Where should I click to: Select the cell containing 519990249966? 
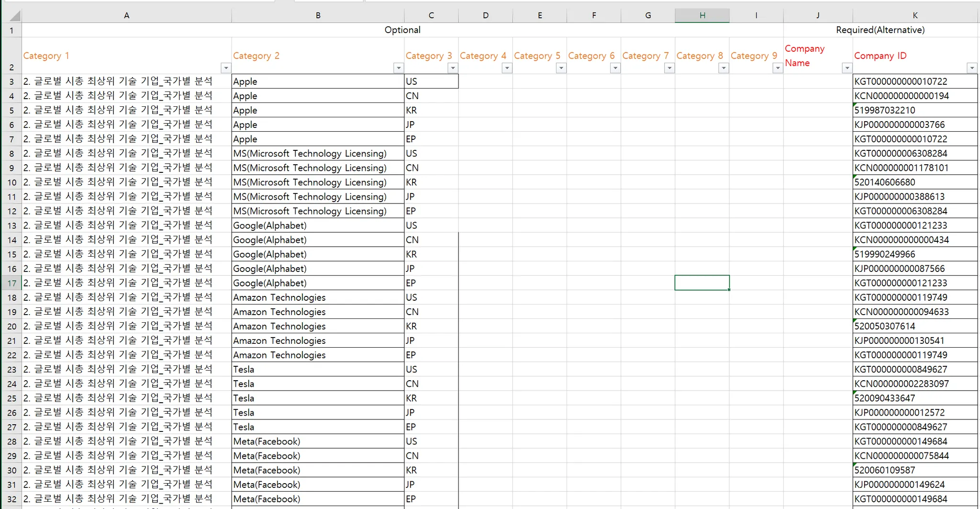coord(915,254)
